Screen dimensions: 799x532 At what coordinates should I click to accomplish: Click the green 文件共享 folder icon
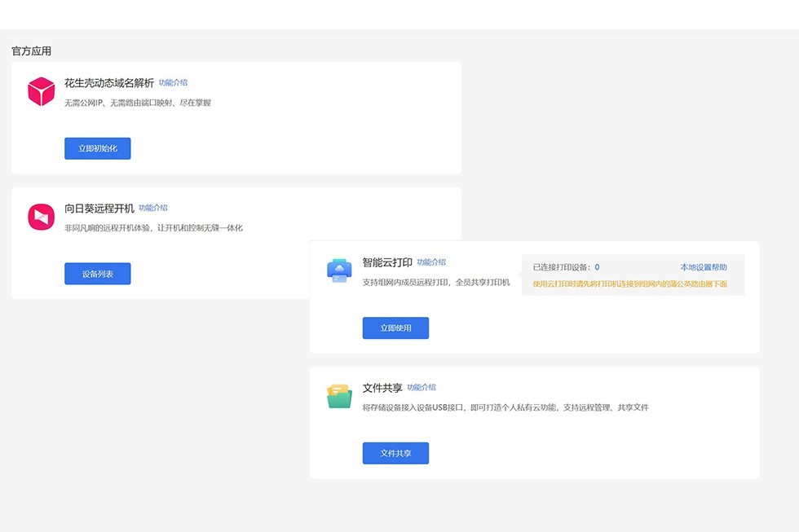pos(339,396)
